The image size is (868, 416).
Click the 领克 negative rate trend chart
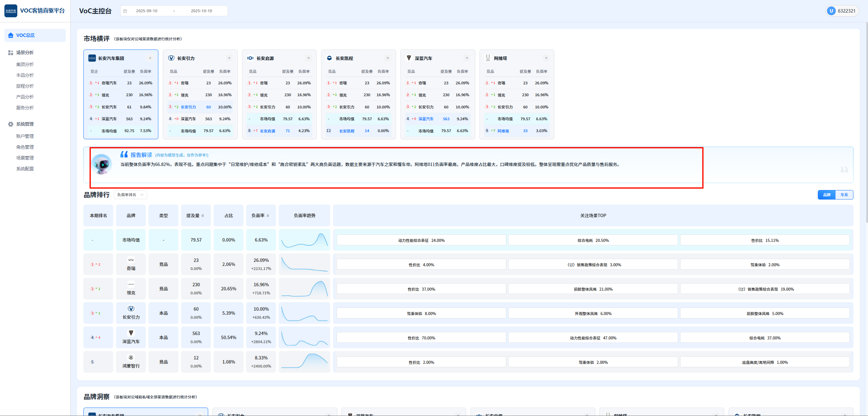[x=304, y=289]
